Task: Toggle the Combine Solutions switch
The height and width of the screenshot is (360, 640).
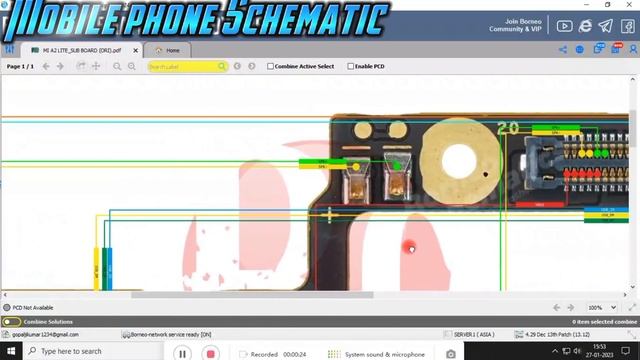Action: [x=11, y=322]
